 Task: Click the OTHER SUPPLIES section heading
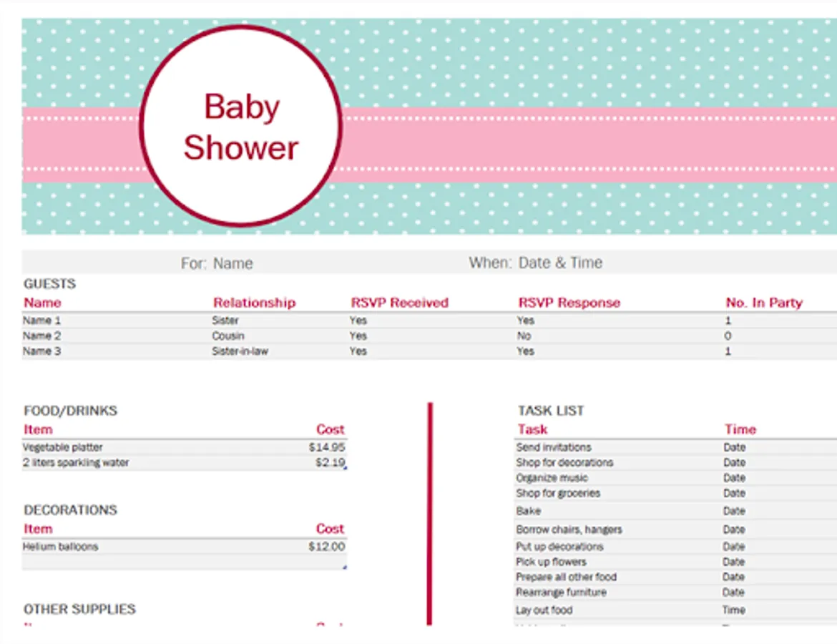79,609
